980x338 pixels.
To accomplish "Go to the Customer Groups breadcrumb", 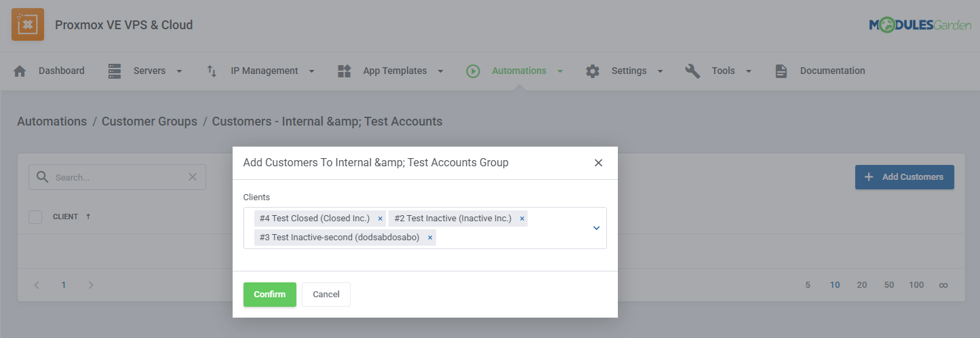I will pos(149,121).
